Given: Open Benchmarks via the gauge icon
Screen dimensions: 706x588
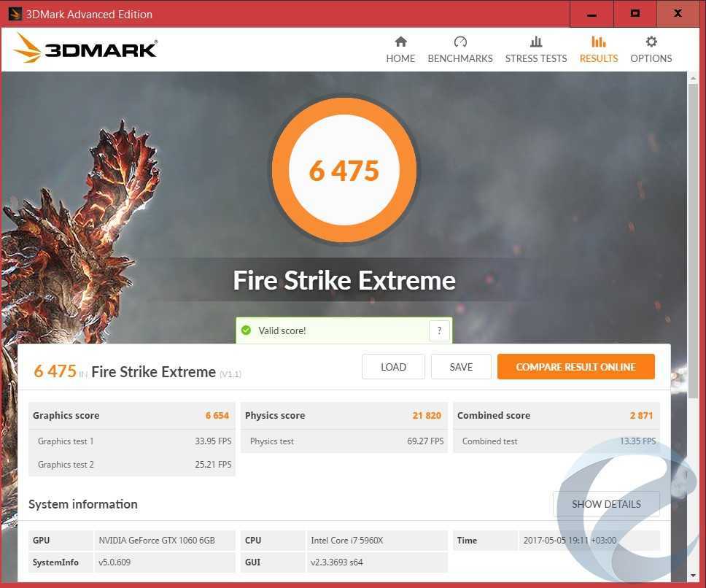Looking at the screenshot, I should pos(460,42).
